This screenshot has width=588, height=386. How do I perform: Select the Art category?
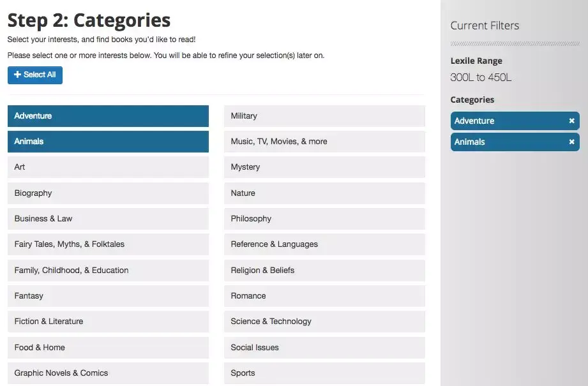click(x=108, y=167)
